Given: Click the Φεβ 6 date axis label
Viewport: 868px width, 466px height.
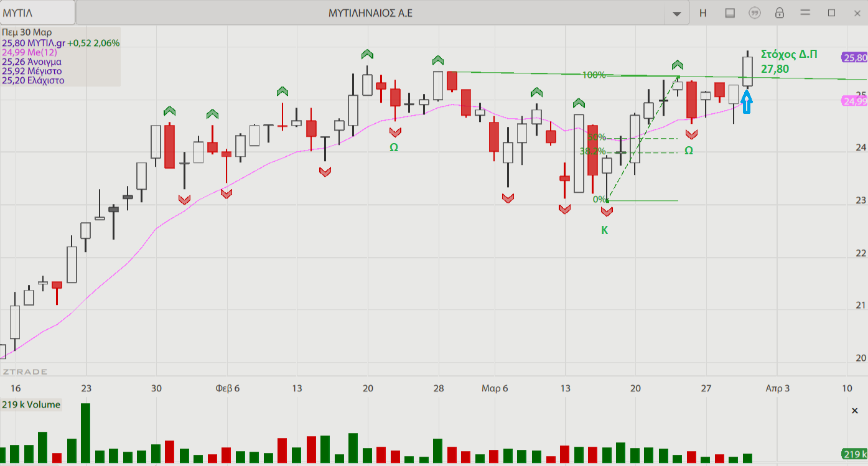Looking at the screenshot, I should click(227, 388).
